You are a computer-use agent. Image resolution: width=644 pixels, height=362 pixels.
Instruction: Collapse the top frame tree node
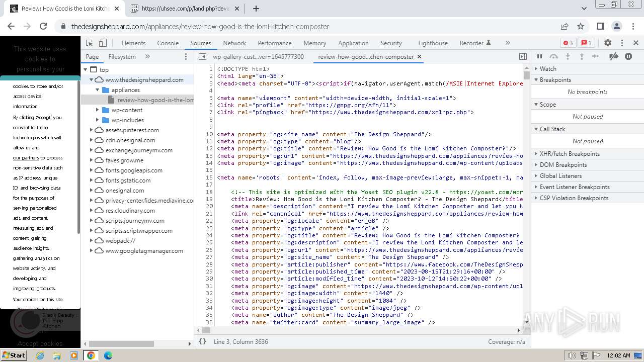coord(86,70)
